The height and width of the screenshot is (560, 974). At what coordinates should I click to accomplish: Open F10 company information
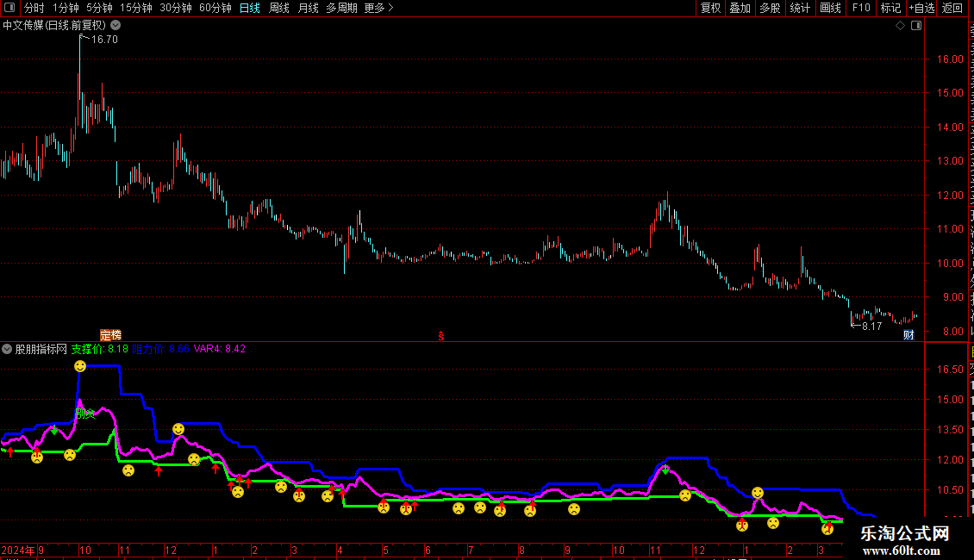861,8
